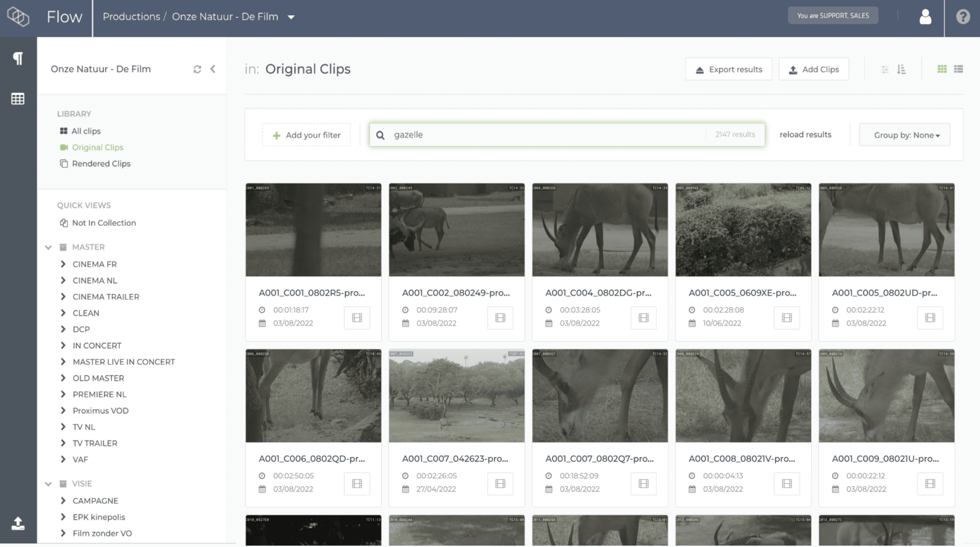980x547 pixels.
Task: Select the grid view icon
Action: [942, 69]
